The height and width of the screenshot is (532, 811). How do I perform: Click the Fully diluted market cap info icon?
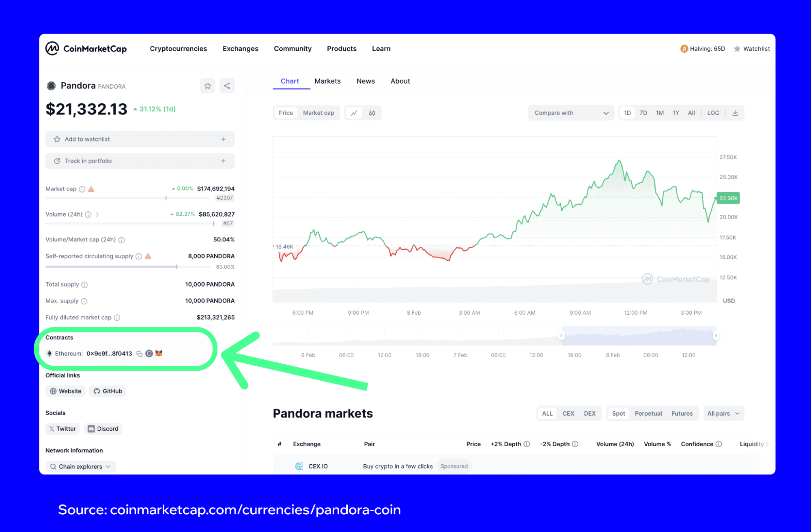tap(117, 317)
